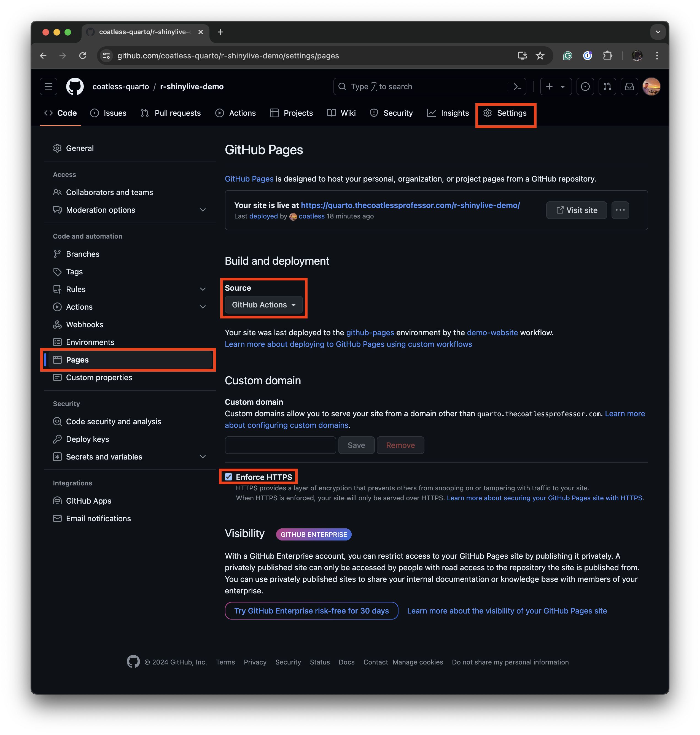
Task: Open the hamburger navigation menu
Action: pos(49,87)
